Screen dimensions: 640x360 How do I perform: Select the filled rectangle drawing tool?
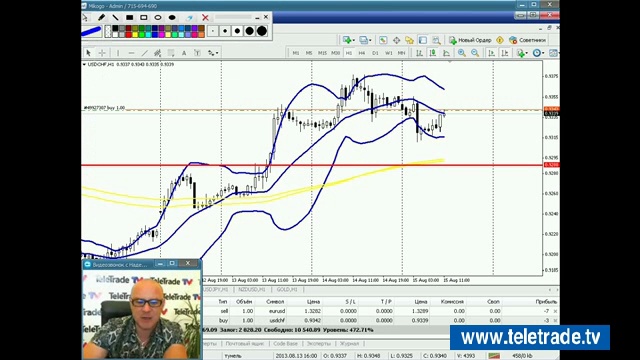tap(129, 18)
